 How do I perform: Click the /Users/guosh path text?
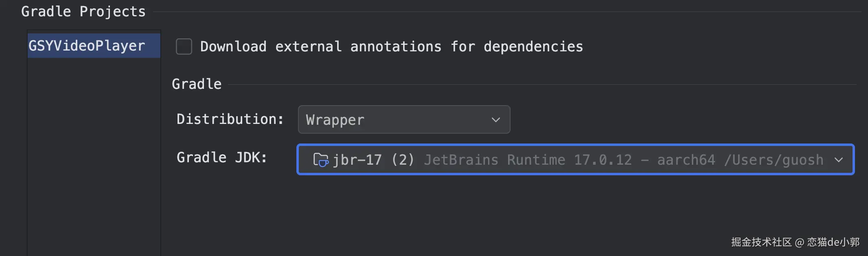click(774, 160)
